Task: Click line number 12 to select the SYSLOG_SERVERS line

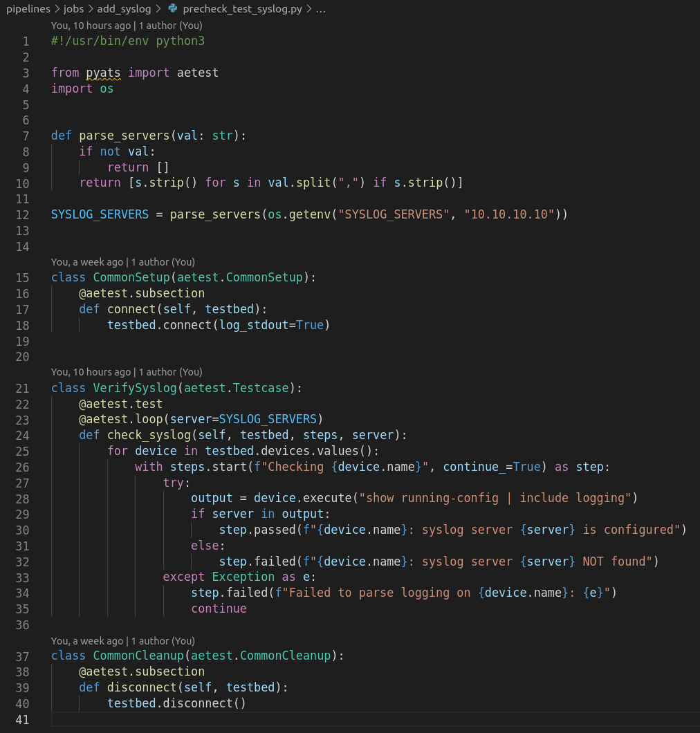Action: pos(22,214)
